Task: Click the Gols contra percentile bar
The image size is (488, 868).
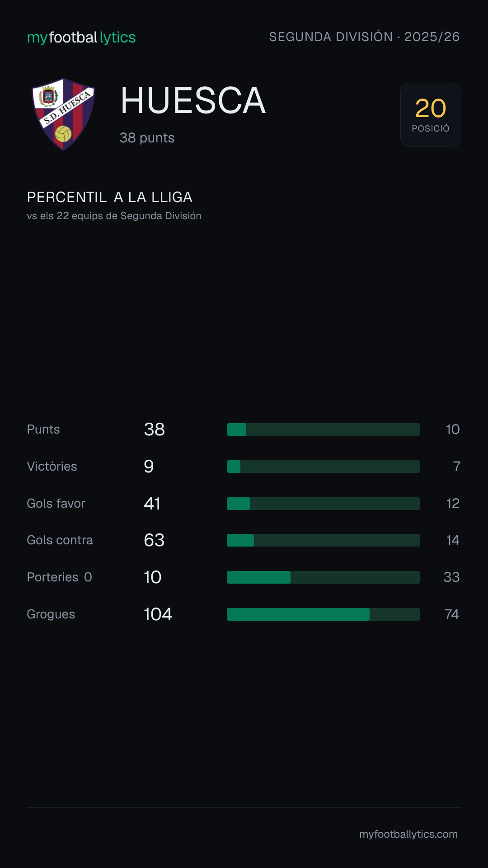Action: [323, 540]
